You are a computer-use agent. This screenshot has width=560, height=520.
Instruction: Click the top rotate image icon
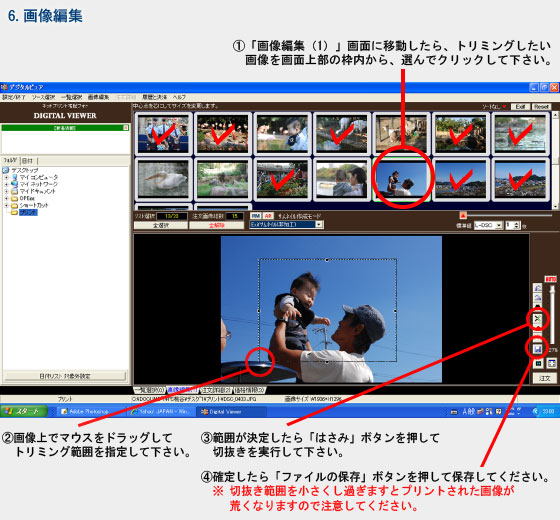[x=538, y=288]
